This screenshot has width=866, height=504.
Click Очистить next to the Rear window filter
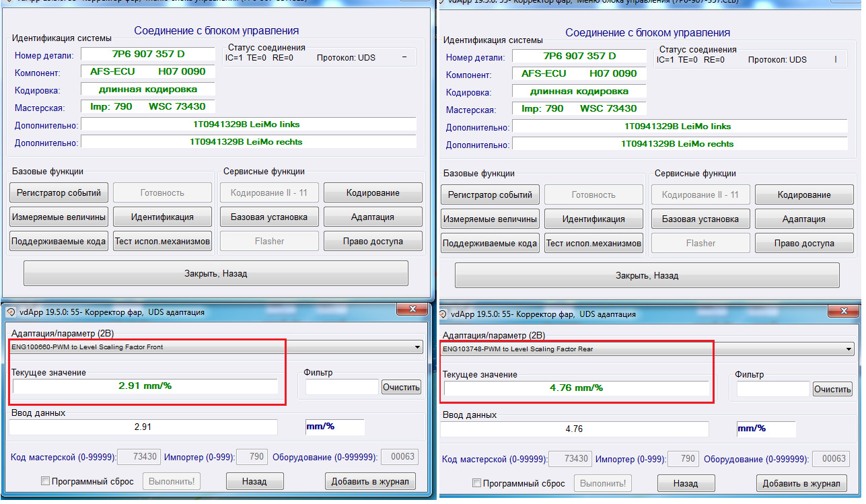point(832,389)
